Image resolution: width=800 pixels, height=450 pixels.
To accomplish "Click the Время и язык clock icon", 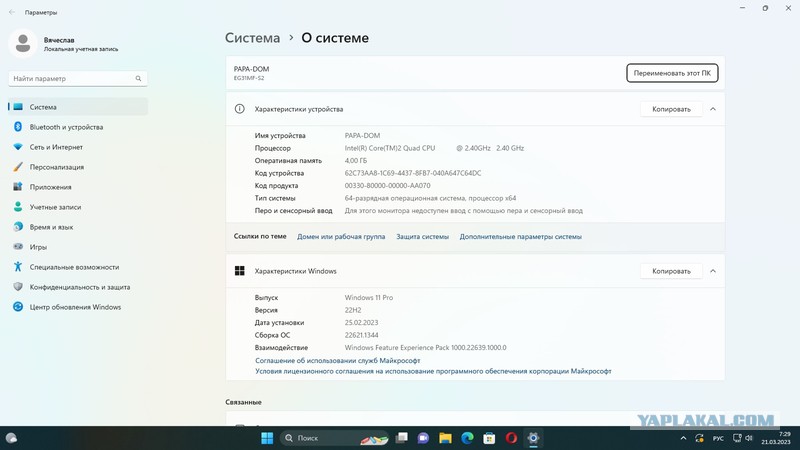I will pos(18,227).
